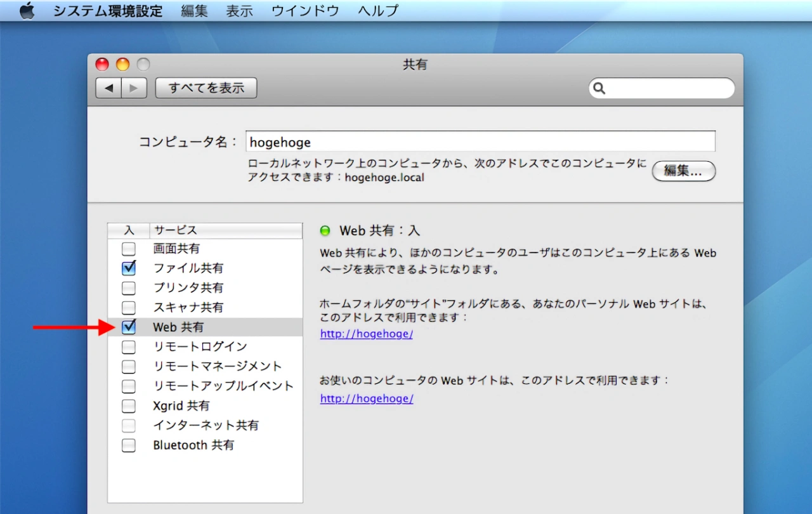This screenshot has width=812, height=514.
Task: Enable the インターネット共有 checkbox
Action: click(129, 425)
